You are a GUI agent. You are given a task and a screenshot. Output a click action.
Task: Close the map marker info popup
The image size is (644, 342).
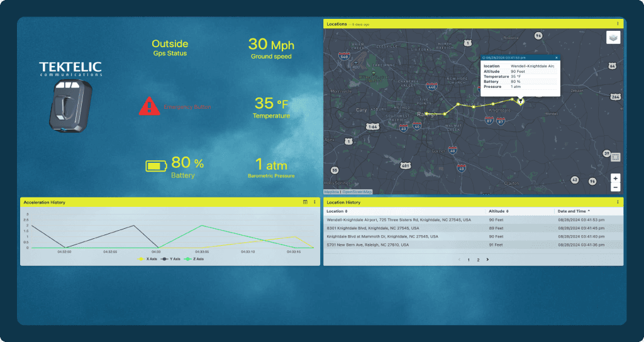click(x=557, y=58)
